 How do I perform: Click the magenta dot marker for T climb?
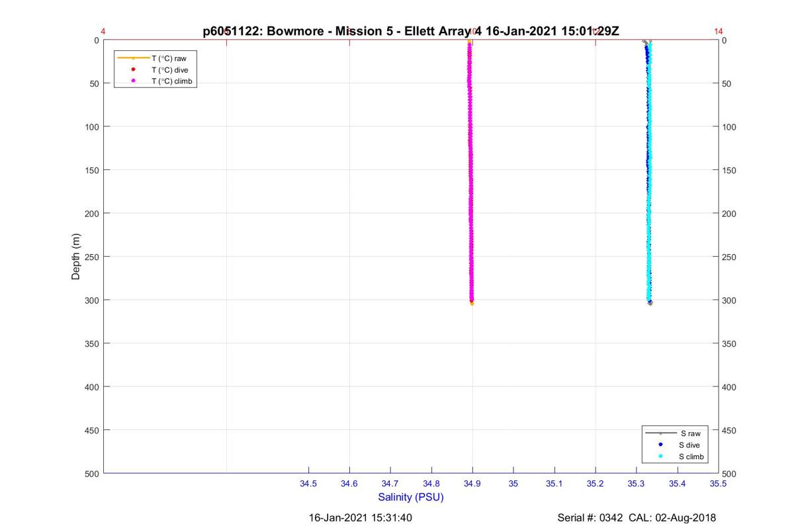133,81
